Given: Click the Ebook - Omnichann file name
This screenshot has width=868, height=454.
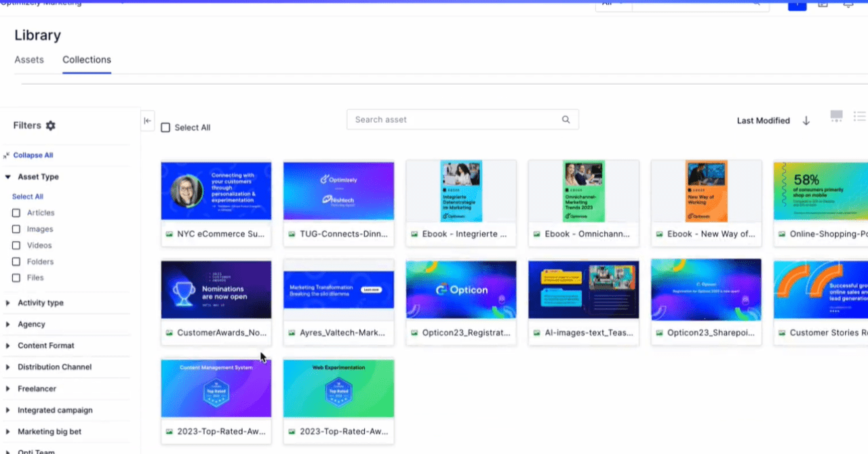Looking at the screenshot, I should [x=587, y=234].
